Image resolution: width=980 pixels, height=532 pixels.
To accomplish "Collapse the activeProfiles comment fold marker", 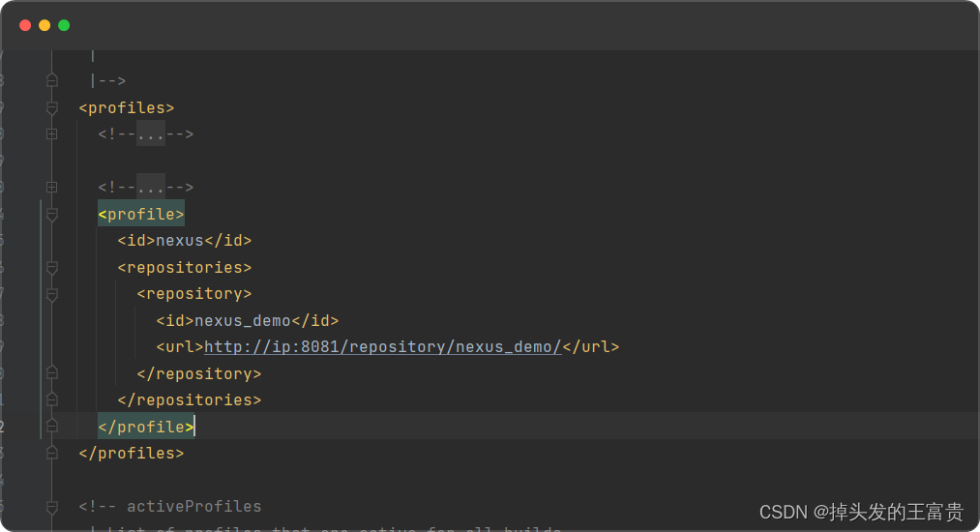I will (52, 507).
